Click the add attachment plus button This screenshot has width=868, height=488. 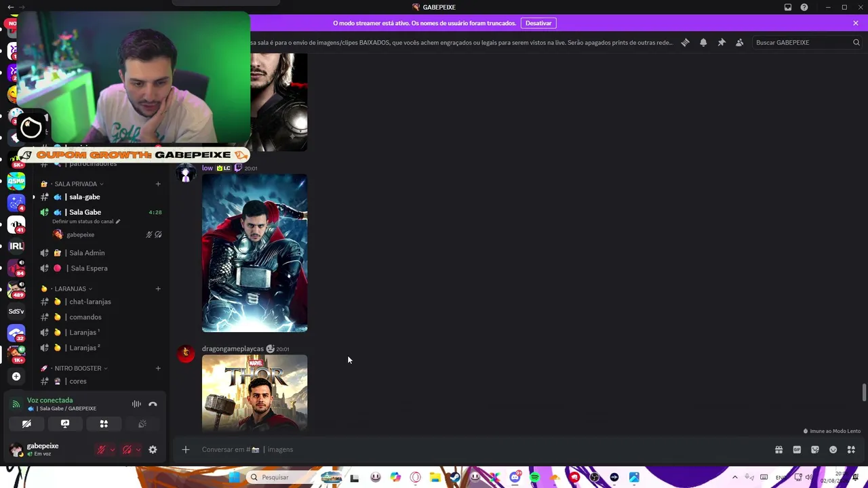coord(185,449)
